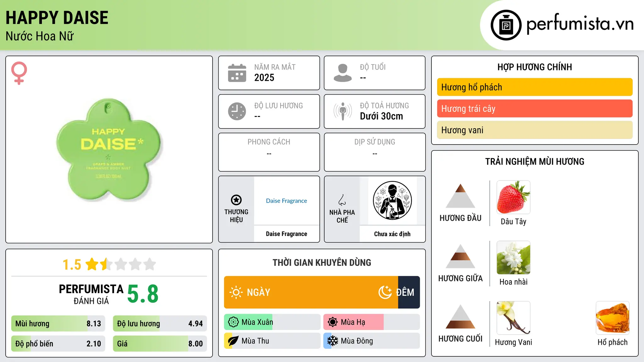Click the star rating icons next to 1.5

[x=121, y=264]
